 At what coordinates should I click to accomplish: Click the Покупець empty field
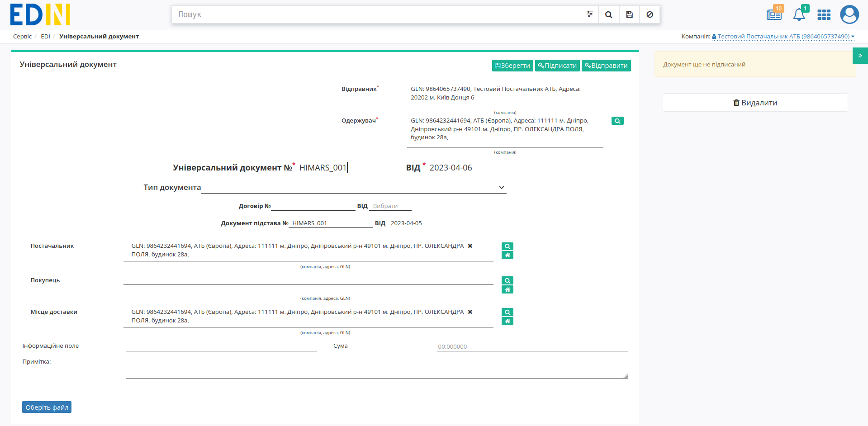pos(308,280)
